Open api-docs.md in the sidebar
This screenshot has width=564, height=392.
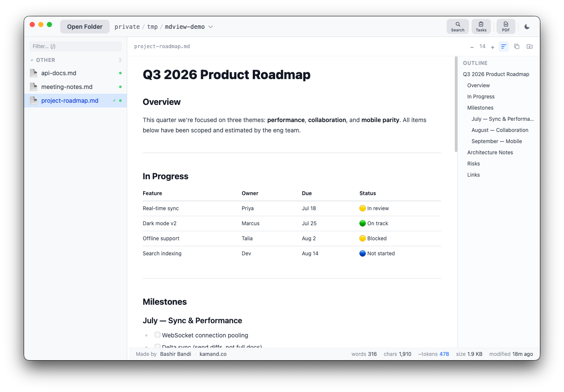point(76,73)
